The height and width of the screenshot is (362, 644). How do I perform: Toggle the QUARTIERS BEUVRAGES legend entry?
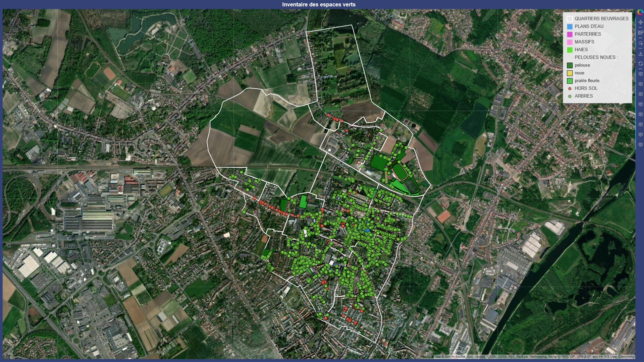(x=601, y=19)
